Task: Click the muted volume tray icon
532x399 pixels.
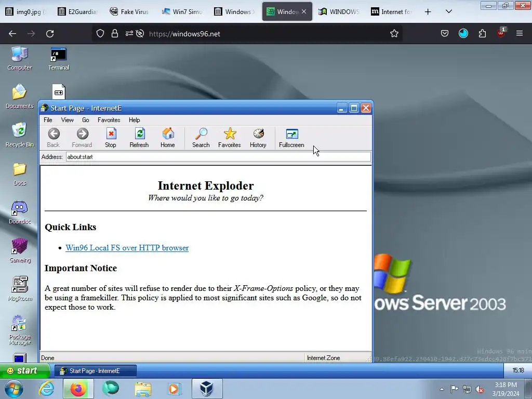Action: (480, 389)
